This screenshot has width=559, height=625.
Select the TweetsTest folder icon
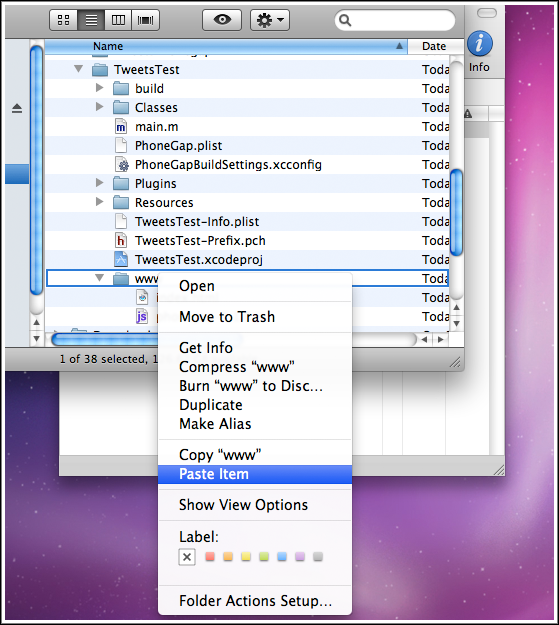[100, 70]
